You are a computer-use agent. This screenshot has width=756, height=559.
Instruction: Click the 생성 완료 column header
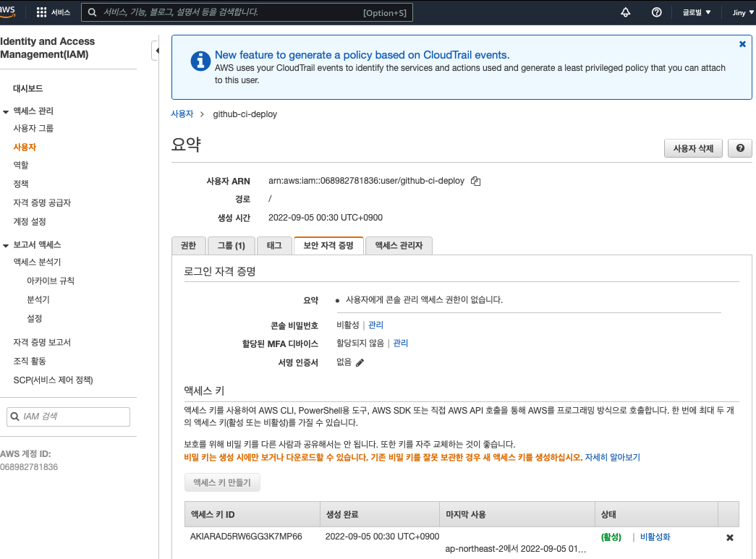click(x=380, y=514)
